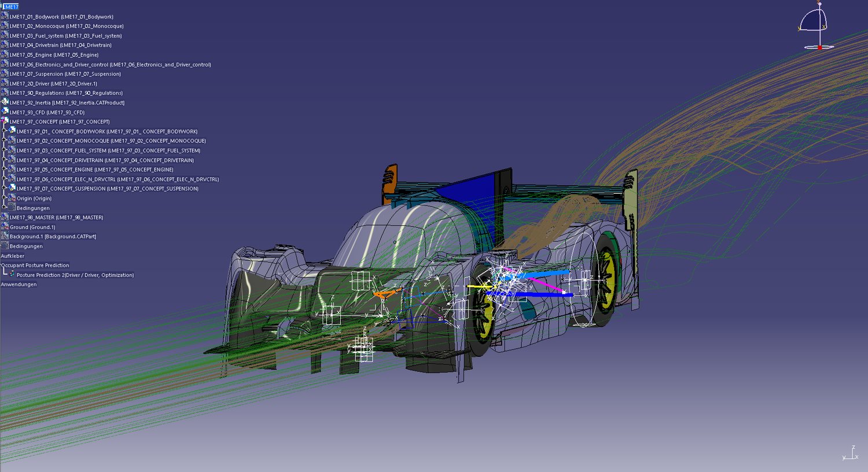The height and width of the screenshot is (472, 868).
Task: Expand the Bedingungen node under LME17_97_CONCEPT
Action: click(x=5, y=208)
